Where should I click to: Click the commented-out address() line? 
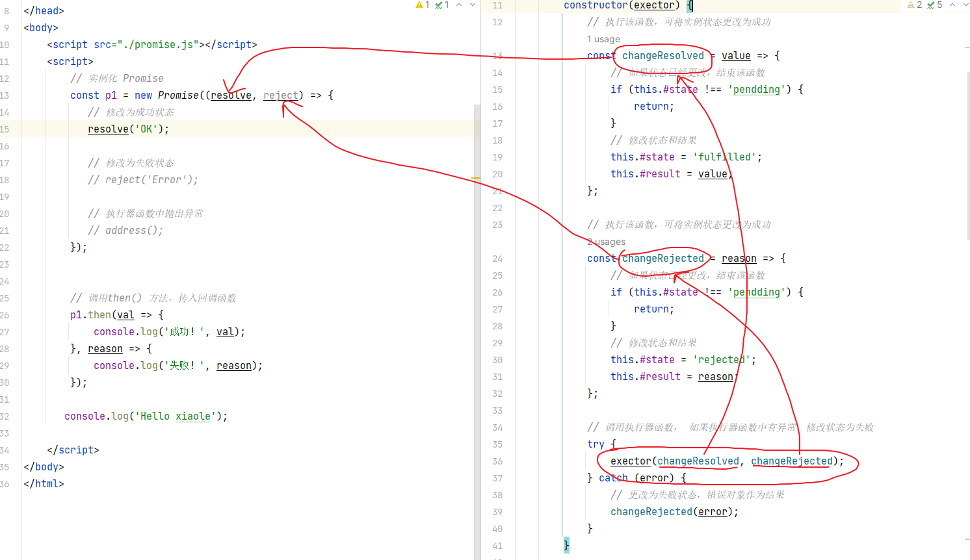[125, 231]
